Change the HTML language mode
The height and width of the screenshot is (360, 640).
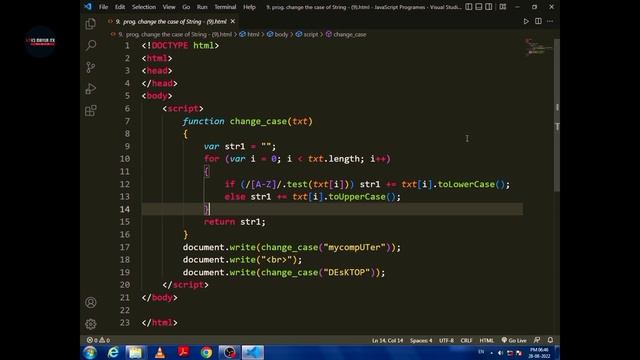pyautogui.click(x=486, y=340)
